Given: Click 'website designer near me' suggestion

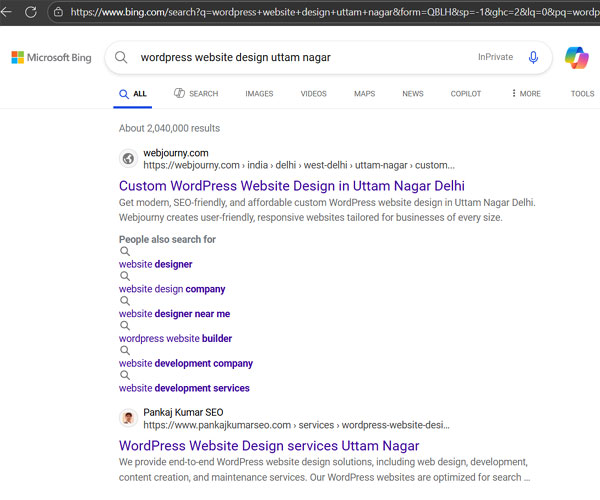Looking at the screenshot, I should pos(174,314).
